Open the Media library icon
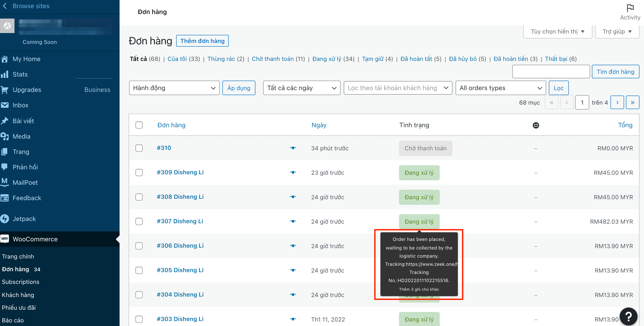This screenshot has height=326, width=644. click(x=5, y=136)
